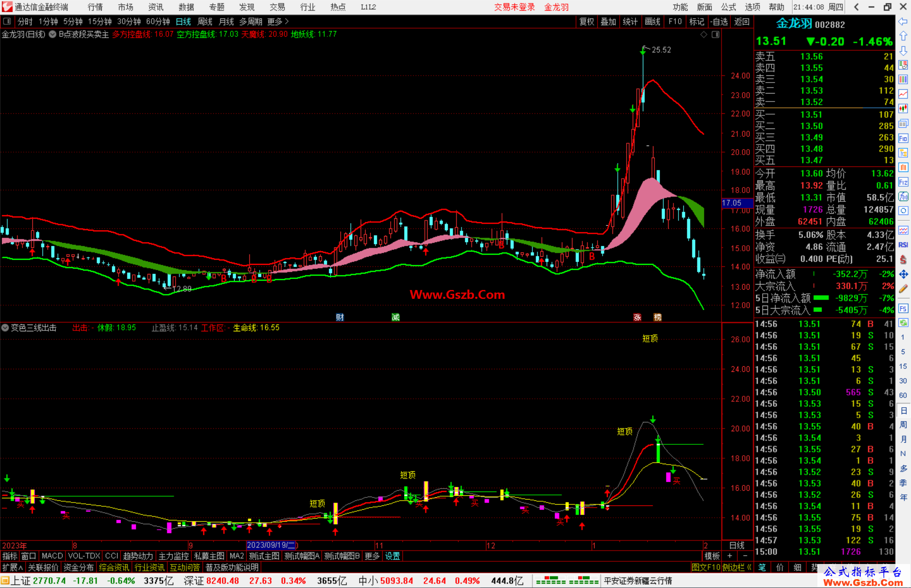
Task: Click the circle icon in right sidebar
Action: point(903,211)
